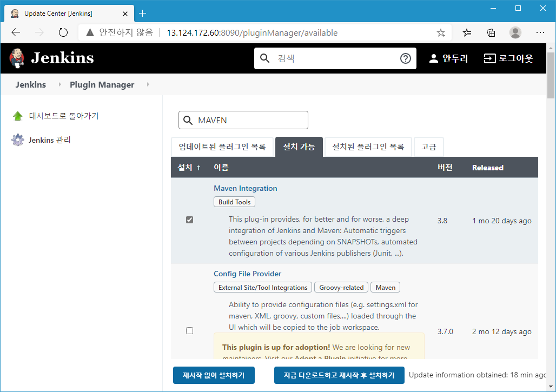Add page to favorites star icon

coord(441,33)
